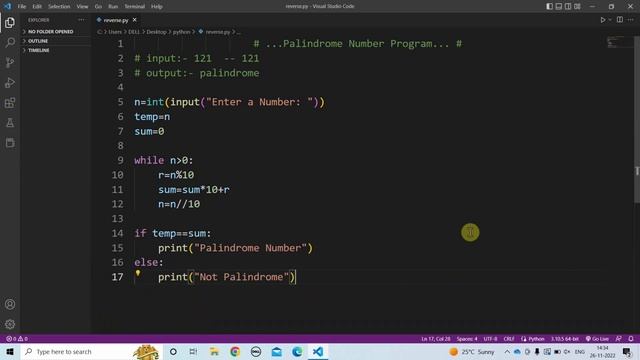
Task: Toggle Primary Side Bar visibility
Action: 549,6
